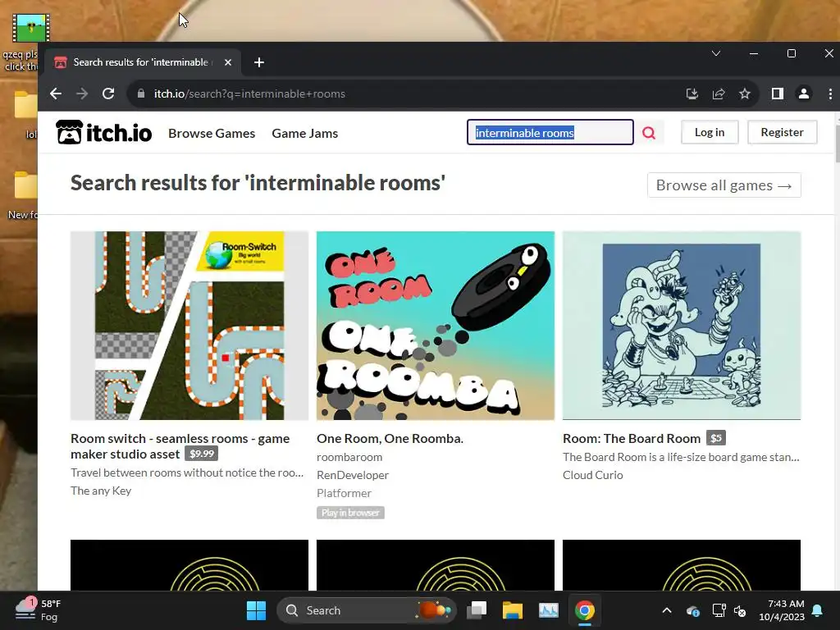Click the $5 price tag
This screenshot has width=840, height=630.
pyautogui.click(x=715, y=438)
